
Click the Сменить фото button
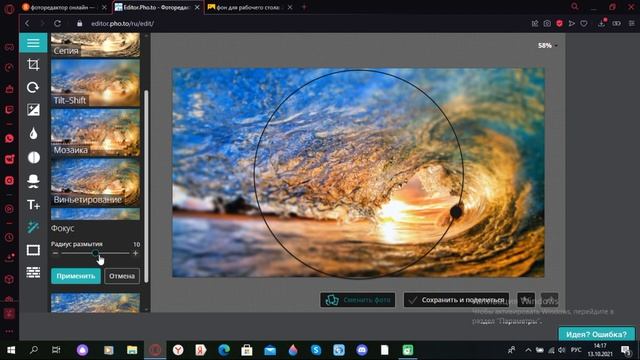358,300
